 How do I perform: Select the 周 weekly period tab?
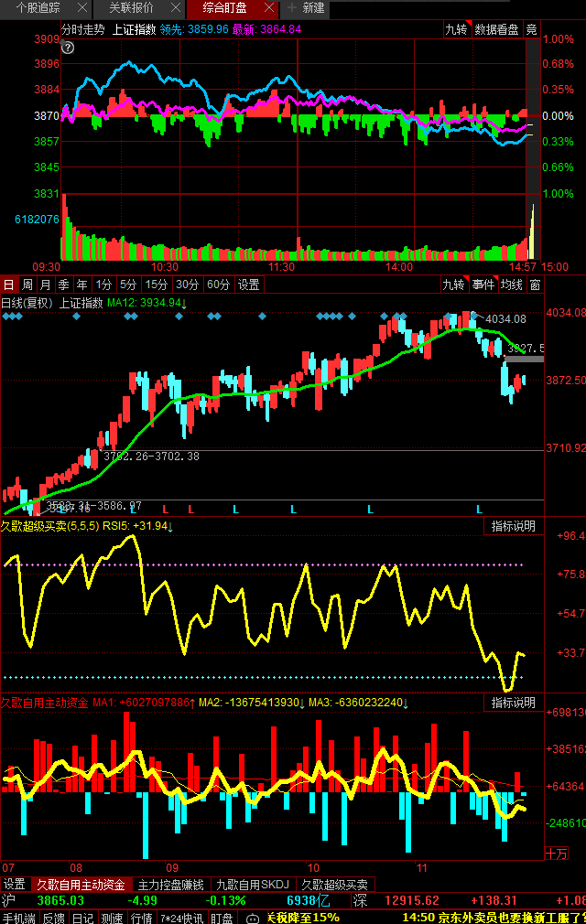coord(27,285)
